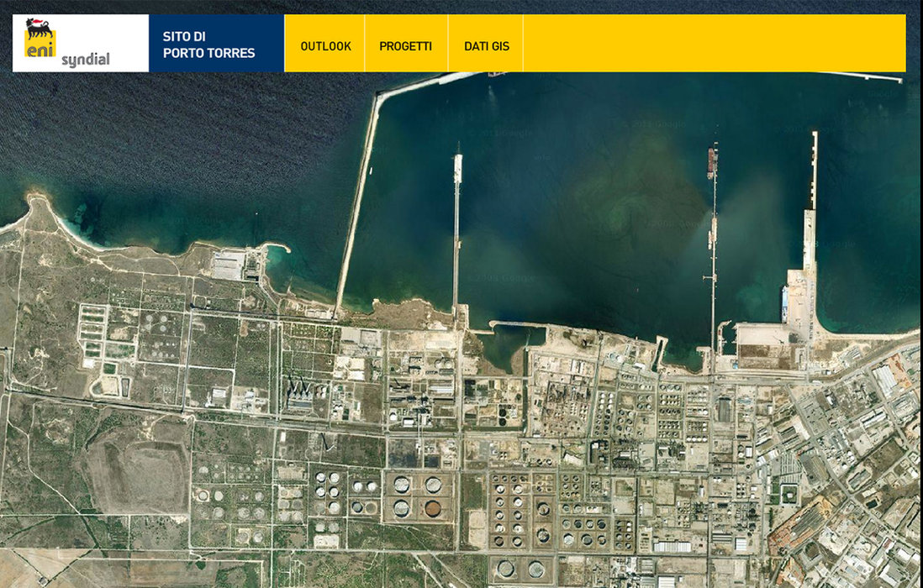Click the large brown-topped storage tank
The height and width of the screenshot is (588, 923).
(432, 508)
